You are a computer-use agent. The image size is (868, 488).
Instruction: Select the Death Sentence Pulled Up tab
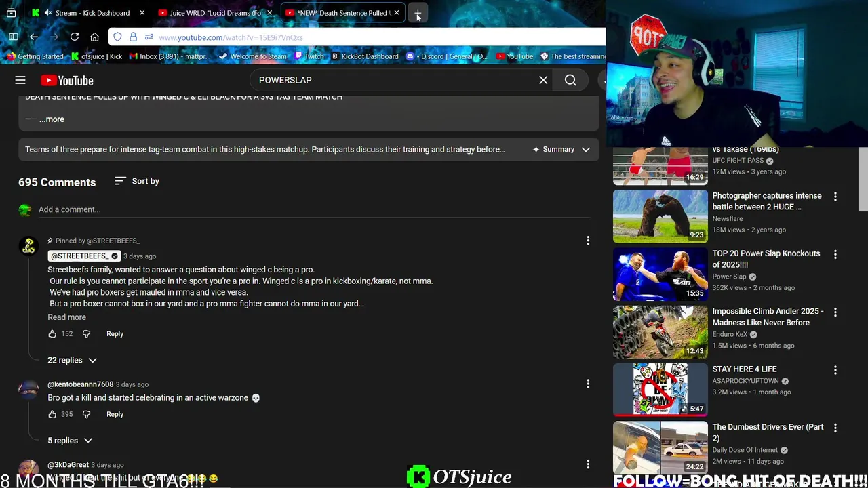343,13
